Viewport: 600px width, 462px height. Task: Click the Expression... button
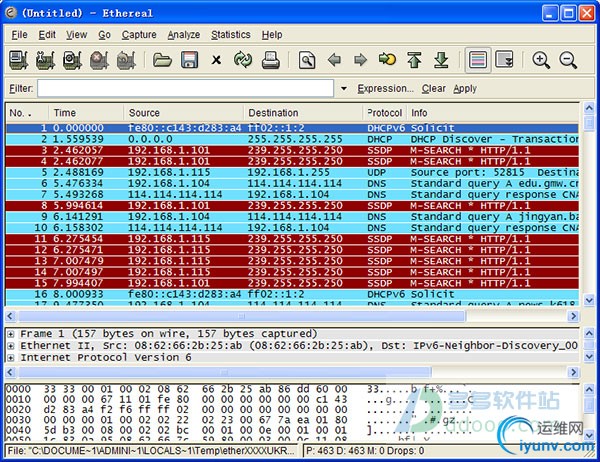[386, 88]
